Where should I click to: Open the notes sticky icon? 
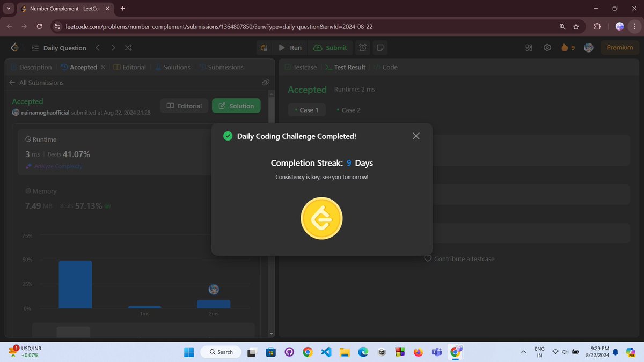[380, 48]
